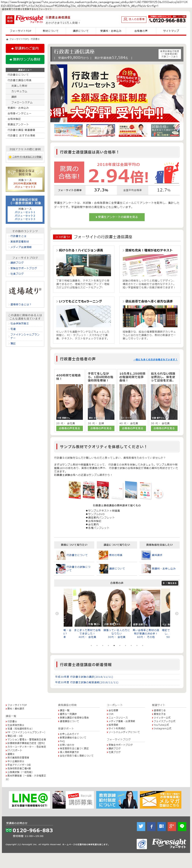Open 教材について navigation tab
The image size is (192, 868).
(50, 31)
